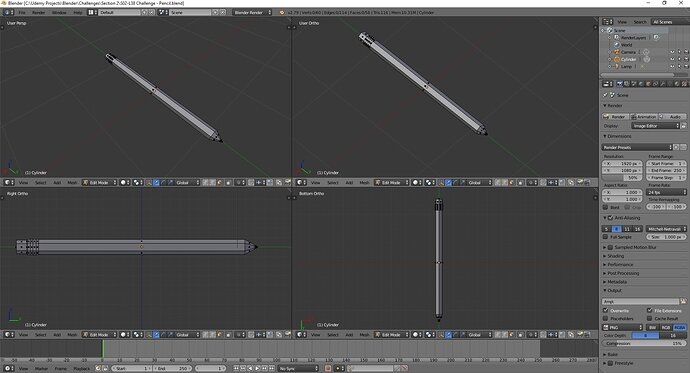Open the render engine dropdown Blender Render
The width and height of the screenshot is (690, 373).
[252, 12]
